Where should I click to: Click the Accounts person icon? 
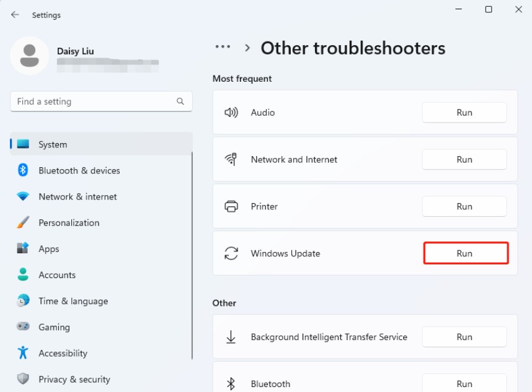point(23,274)
